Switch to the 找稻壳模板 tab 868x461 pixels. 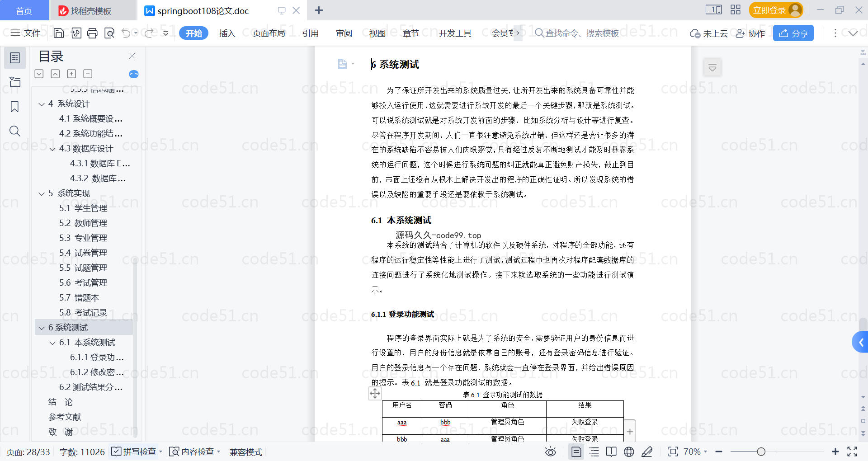(92, 10)
